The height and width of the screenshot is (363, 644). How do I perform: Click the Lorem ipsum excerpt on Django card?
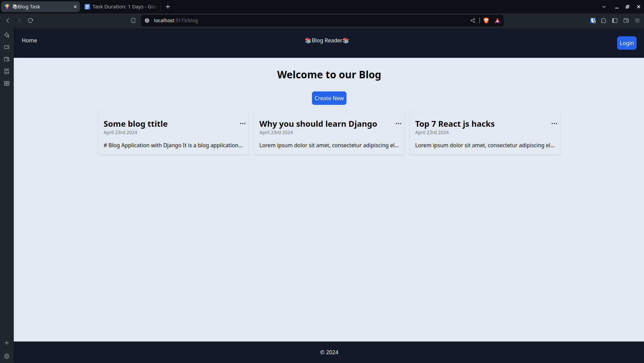click(329, 145)
